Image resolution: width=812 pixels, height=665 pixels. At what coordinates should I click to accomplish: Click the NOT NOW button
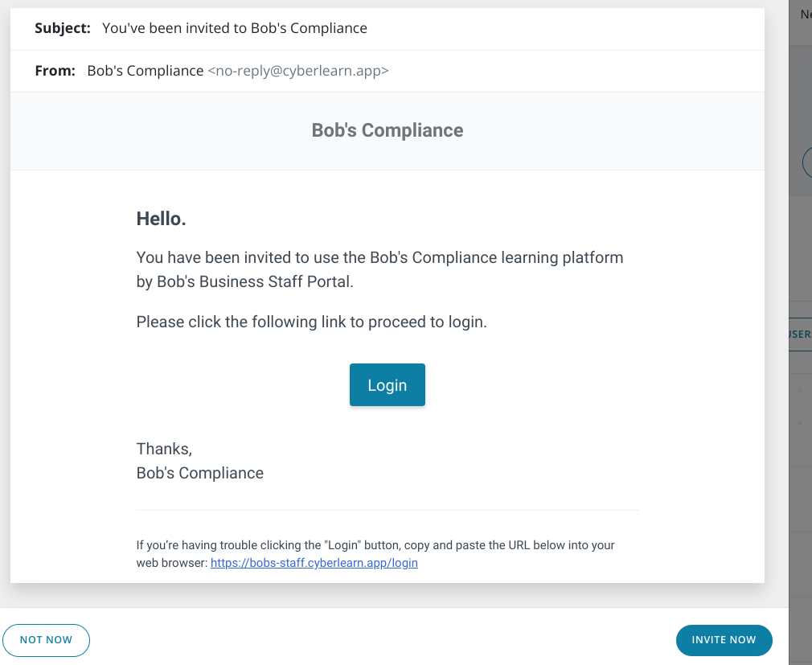pos(46,640)
